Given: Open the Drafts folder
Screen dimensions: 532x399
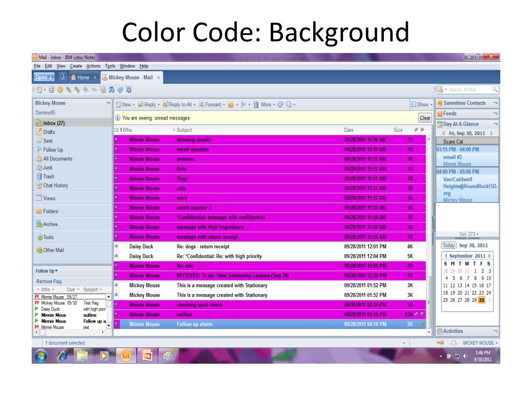Looking at the screenshot, I should point(49,132).
